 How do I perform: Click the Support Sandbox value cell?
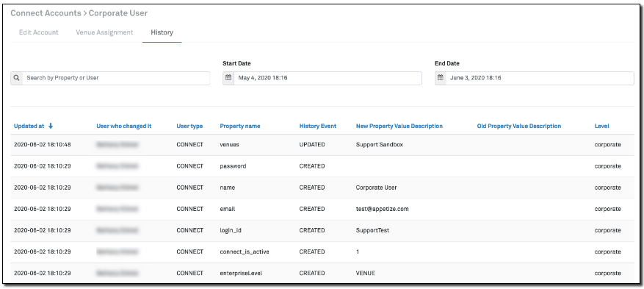coord(380,145)
